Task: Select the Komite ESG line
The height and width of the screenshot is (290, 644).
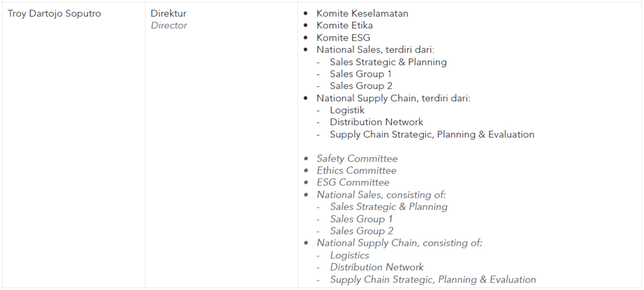Action: 343,38
